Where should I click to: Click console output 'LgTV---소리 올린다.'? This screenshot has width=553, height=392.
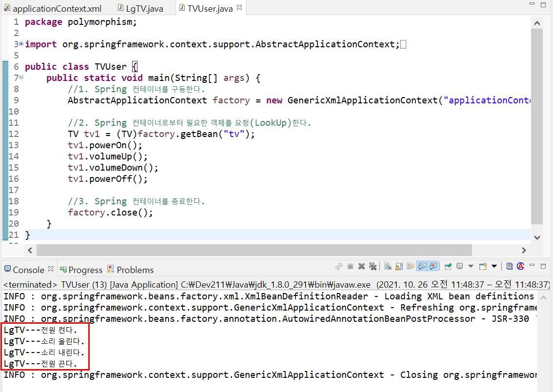click(x=44, y=342)
